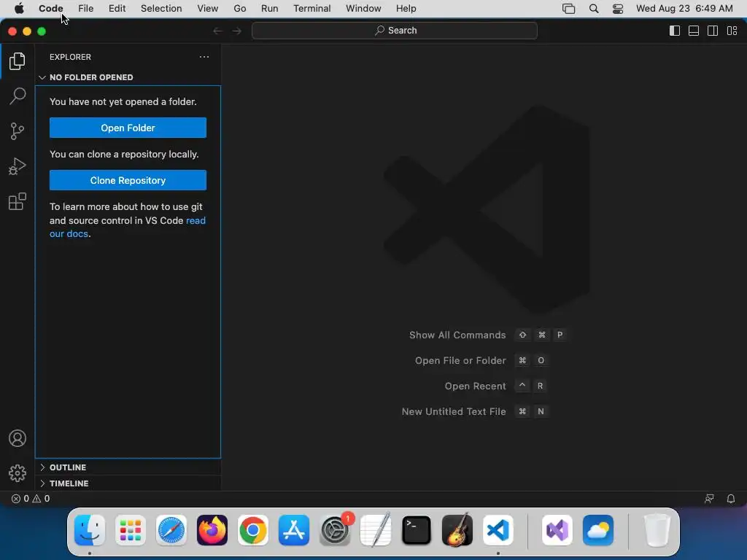
Task: Open System Settings from the Dock
Action: click(x=335, y=530)
